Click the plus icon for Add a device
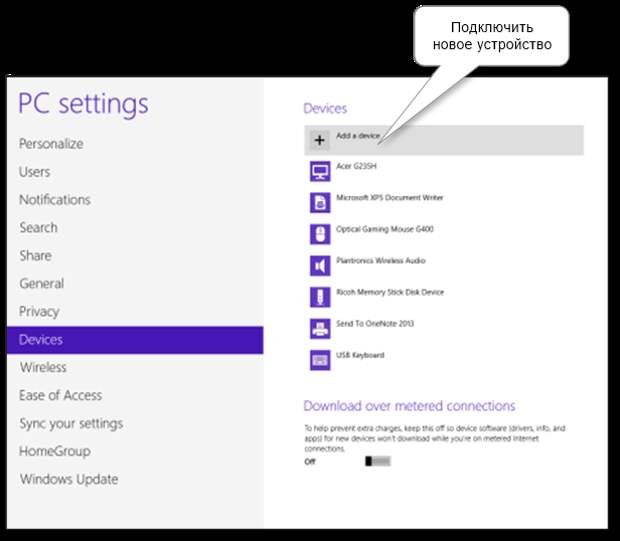 click(x=319, y=140)
